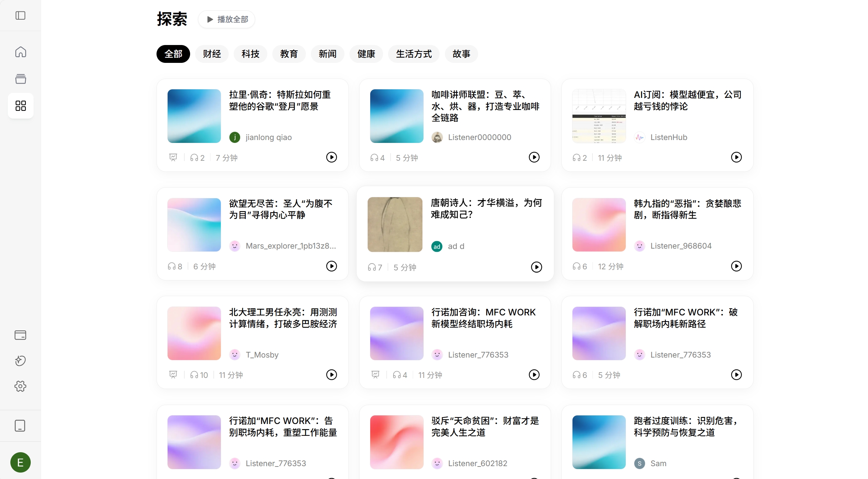This screenshot has height=479, width=868.
Task: Open the green E profile avatar
Action: (x=20, y=463)
